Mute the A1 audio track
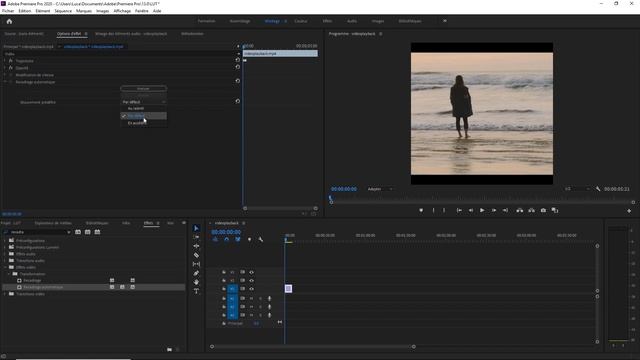The width and height of the screenshot is (640, 360). click(x=251, y=298)
